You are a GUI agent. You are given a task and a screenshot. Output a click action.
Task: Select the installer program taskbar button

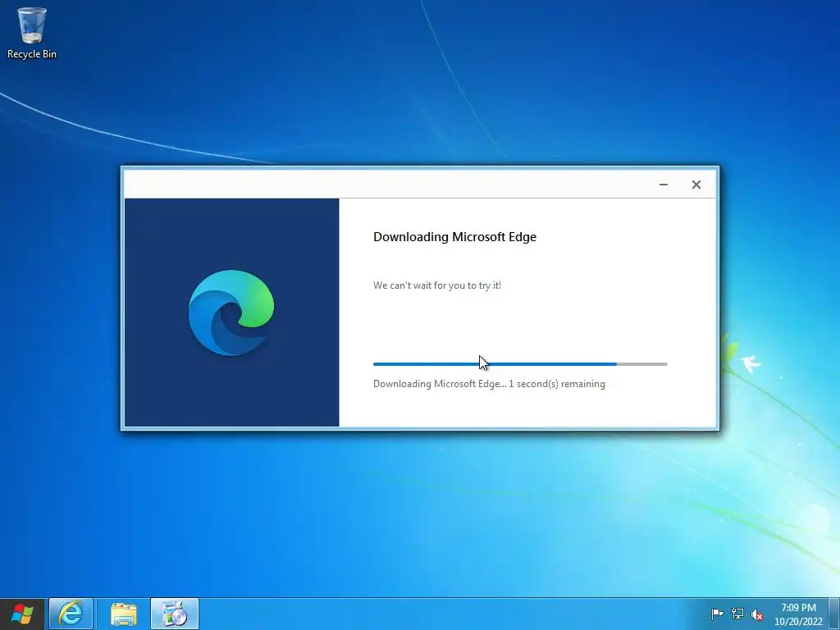pyautogui.click(x=175, y=614)
